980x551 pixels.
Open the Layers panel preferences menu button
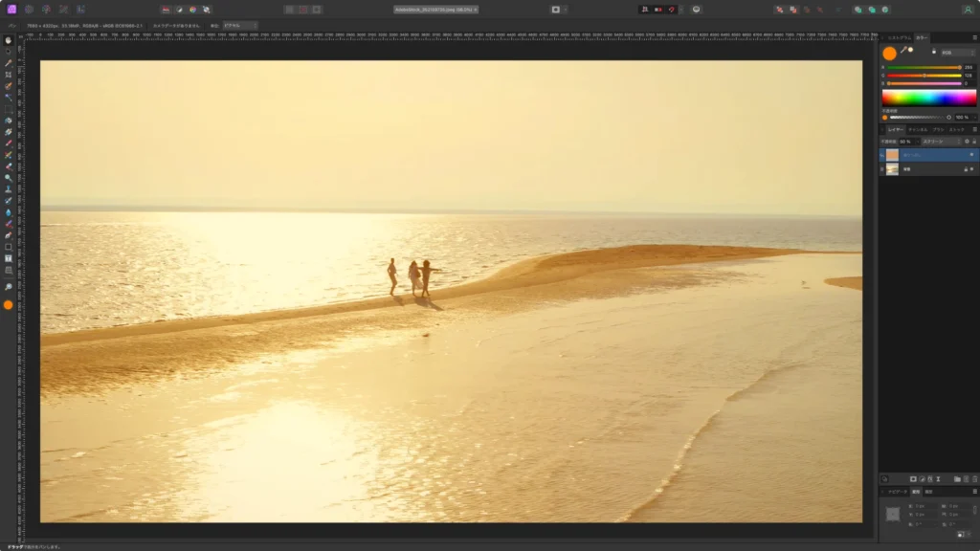tap(973, 127)
